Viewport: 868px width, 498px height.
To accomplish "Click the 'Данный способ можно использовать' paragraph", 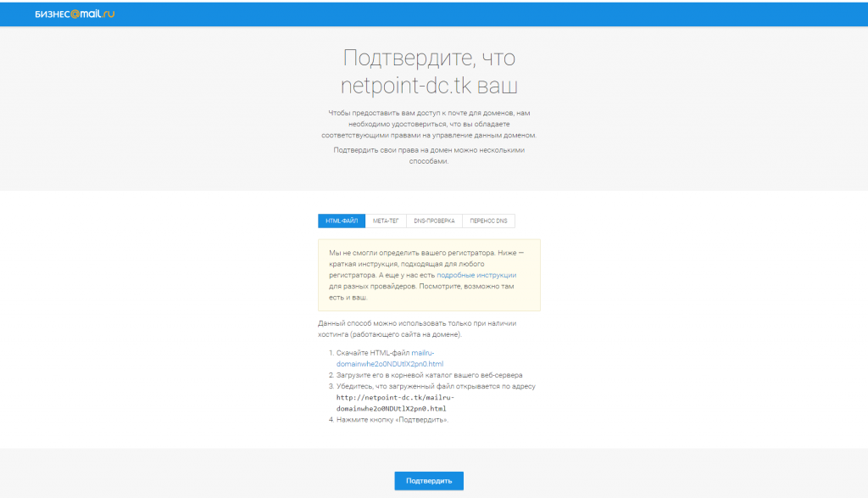I will [416, 328].
